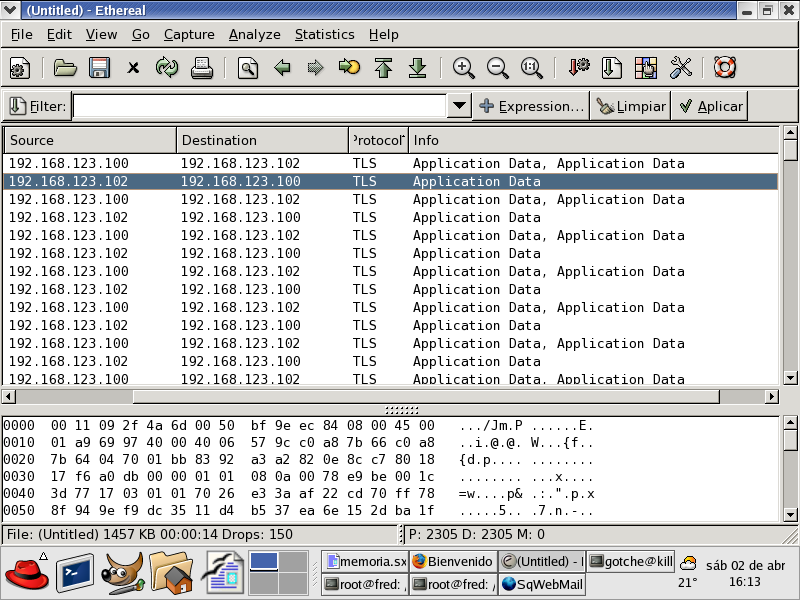The height and width of the screenshot is (600, 800).
Task: Apply the filter with Aplicar
Action: (x=710, y=106)
